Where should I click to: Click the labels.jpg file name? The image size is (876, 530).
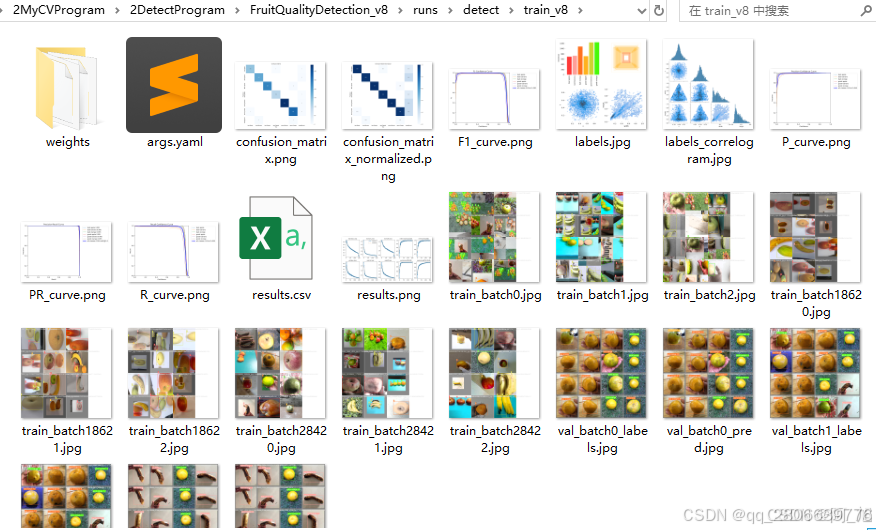[x=602, y=142]
